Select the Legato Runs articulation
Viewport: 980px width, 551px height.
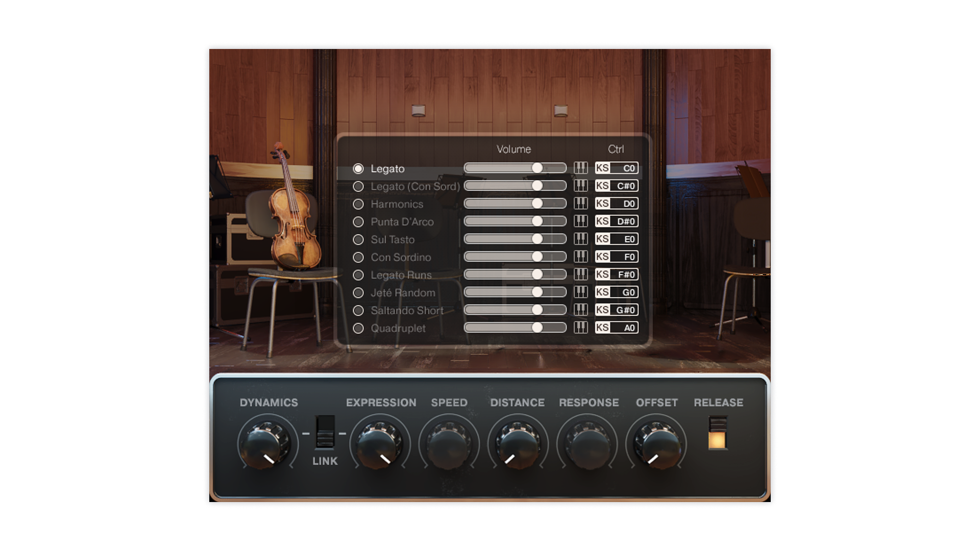pos(358,275)
